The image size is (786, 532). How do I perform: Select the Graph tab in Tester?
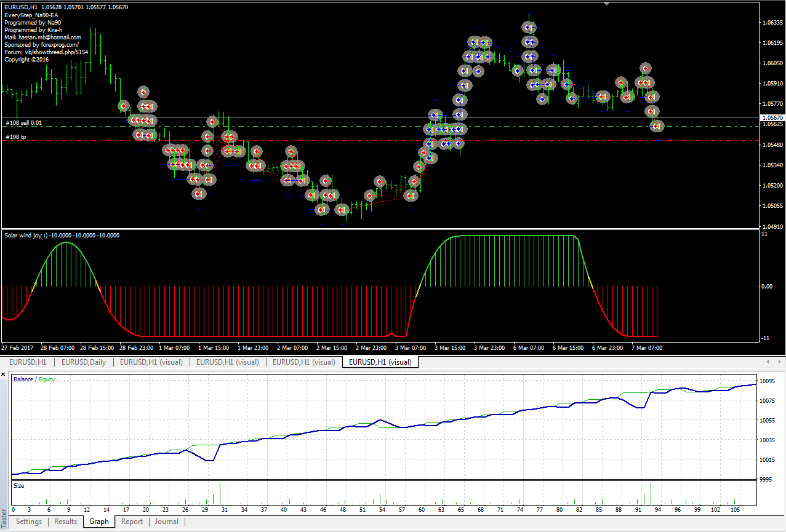(98, 522)
